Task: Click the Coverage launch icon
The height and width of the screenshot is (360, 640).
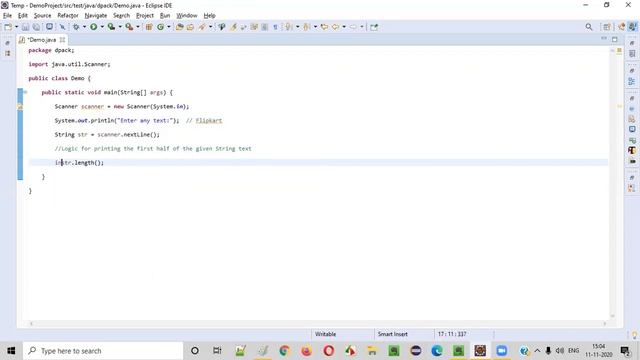Action: 111,27
